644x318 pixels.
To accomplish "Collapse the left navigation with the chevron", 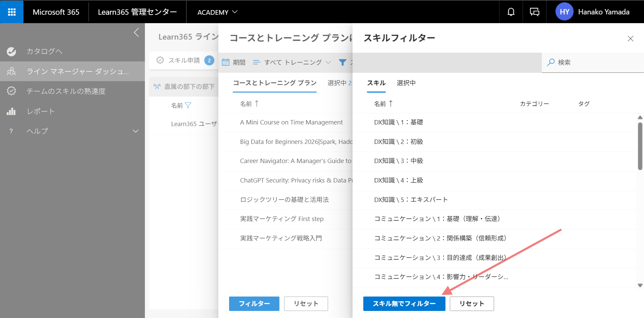I will 136,33.
